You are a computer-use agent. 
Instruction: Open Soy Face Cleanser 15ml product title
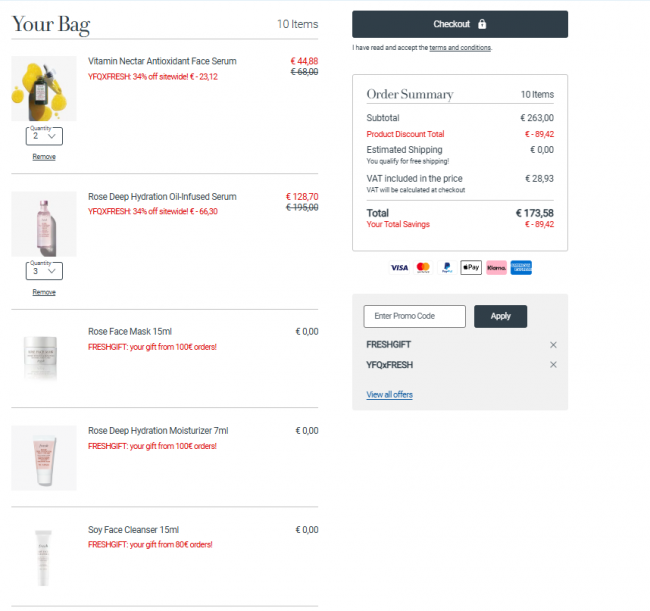tap(133, 530)
